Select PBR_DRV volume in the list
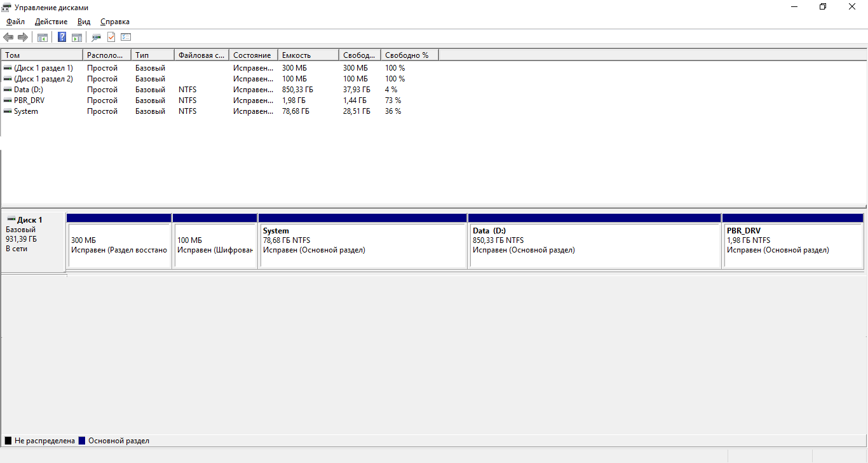868x463 pixels. [29, 100]
